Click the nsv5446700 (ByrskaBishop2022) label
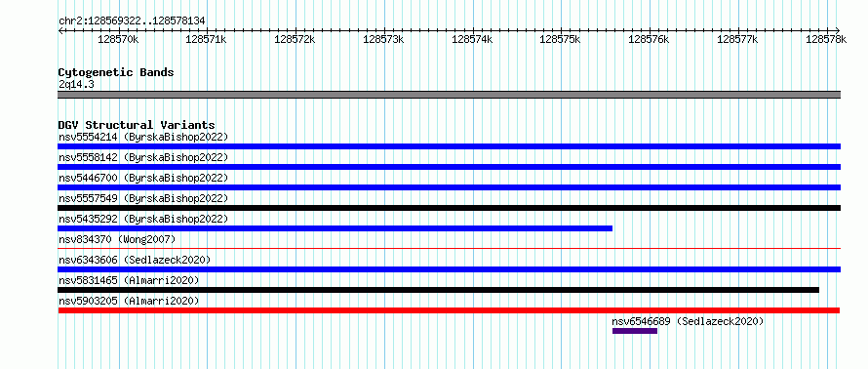 pos(143,178)
